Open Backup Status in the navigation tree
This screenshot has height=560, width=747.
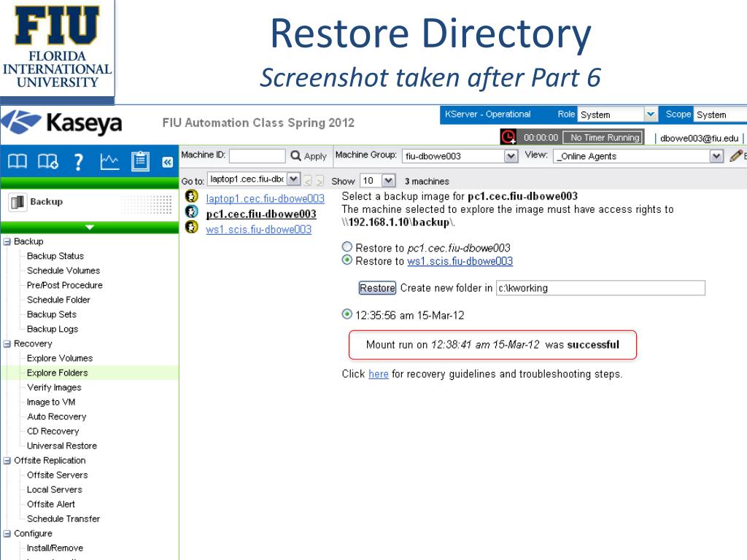[x=55, y=256]
